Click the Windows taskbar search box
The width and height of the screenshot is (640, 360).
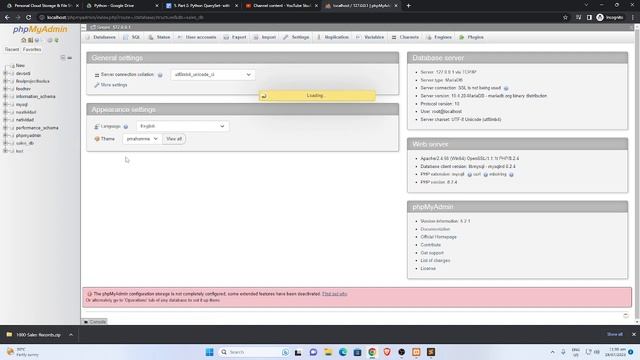tap(253, 352)
